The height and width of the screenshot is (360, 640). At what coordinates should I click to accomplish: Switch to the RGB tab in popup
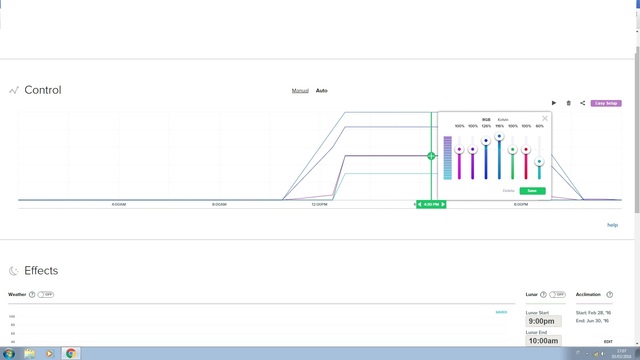pyautogui.click(x=486, y=120)
